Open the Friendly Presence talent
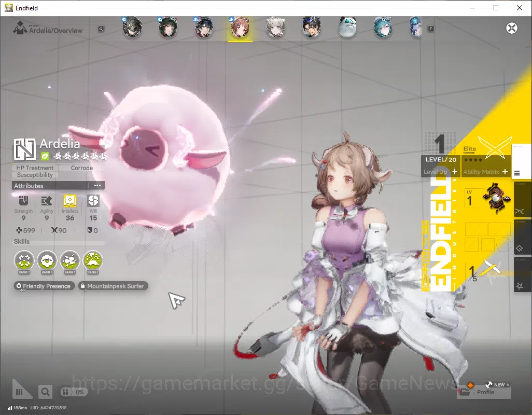This screenshot has height=415, width=532. tap(44, 286)
